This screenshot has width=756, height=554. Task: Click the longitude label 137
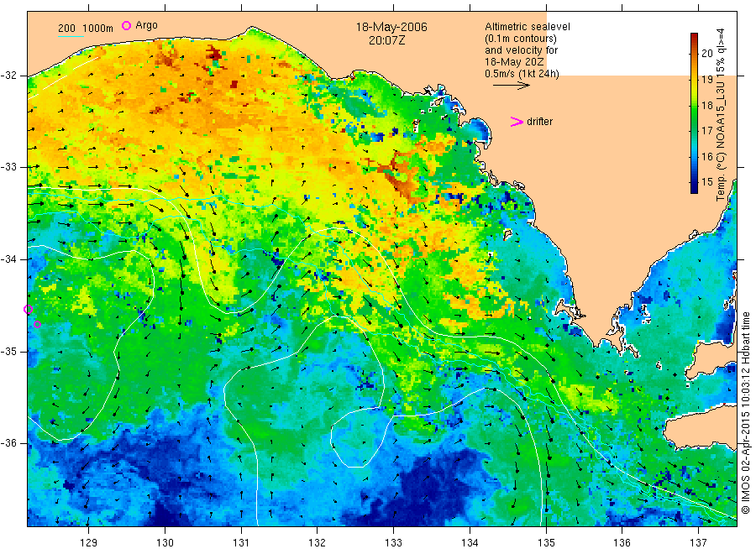point(698,543)
